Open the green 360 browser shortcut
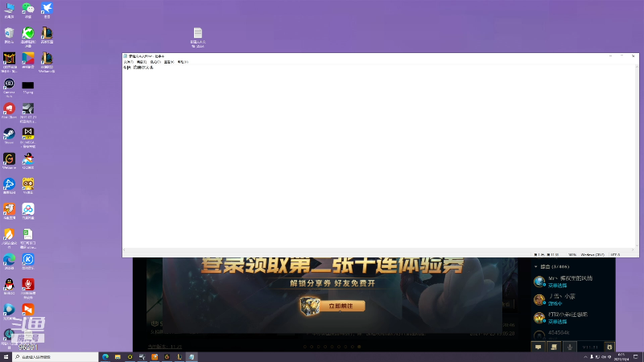The height and width of the screenshot is (362, 644). click(28, 36)
